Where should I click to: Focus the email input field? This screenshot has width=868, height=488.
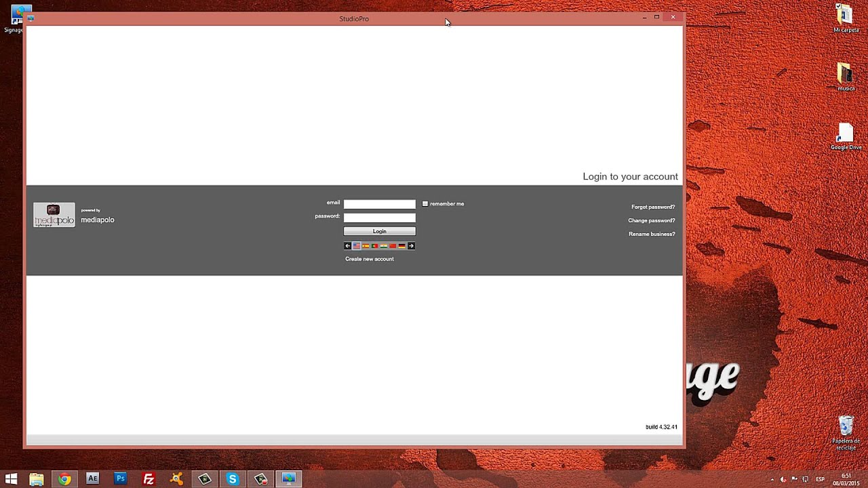click(380, 204)
